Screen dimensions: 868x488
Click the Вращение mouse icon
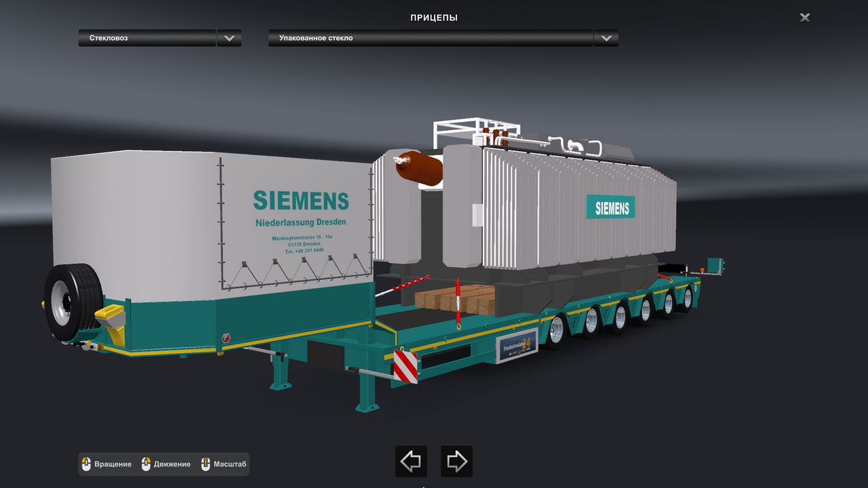point(86,464)
